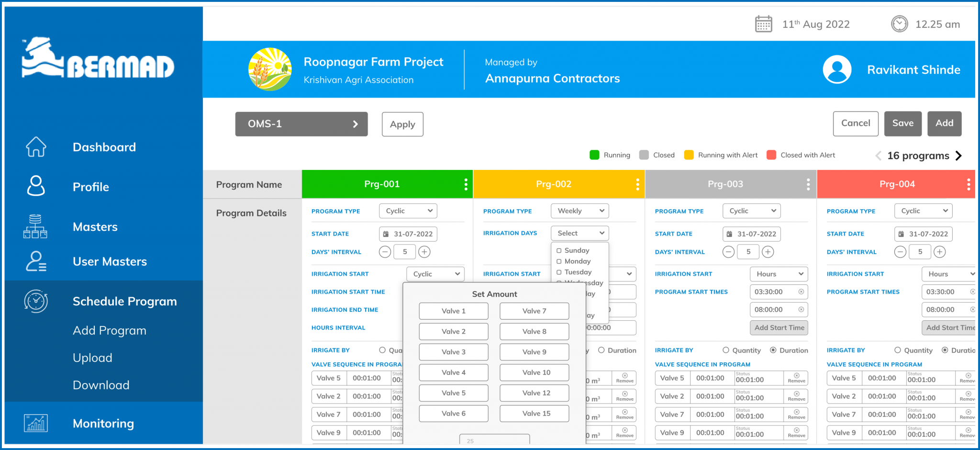Check the Sunday irrigation day checkbox
The height and width of the screenshot is (450, 980).
pyautogui.click(x=559, y=250)
